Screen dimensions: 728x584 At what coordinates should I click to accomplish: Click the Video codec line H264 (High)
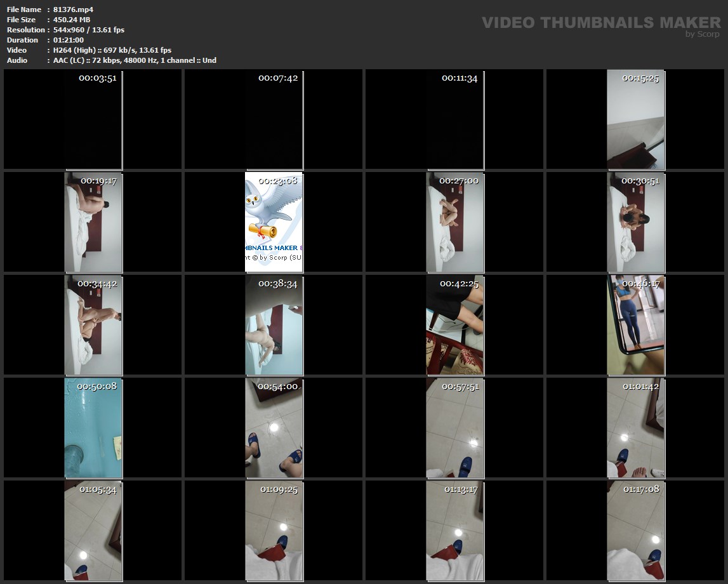(112, 50)
